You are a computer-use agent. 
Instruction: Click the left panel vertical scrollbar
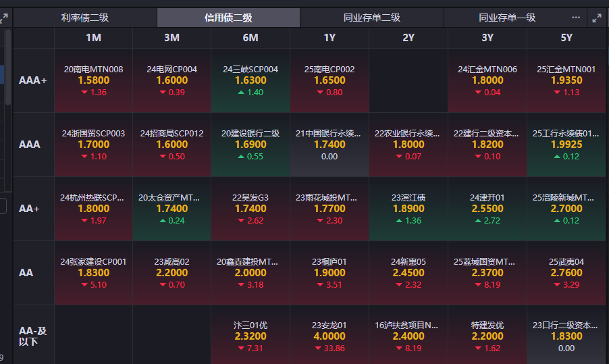coord(8,67)
